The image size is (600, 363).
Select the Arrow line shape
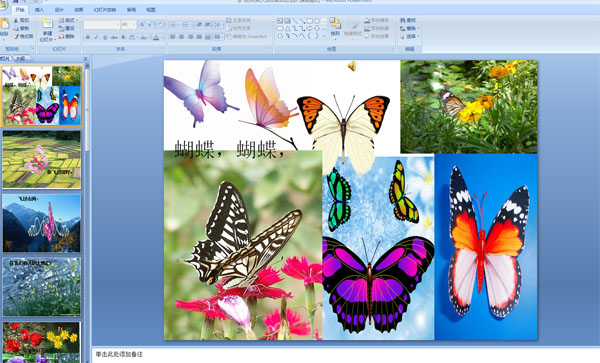pyautogui.click(x=302, y=21)
